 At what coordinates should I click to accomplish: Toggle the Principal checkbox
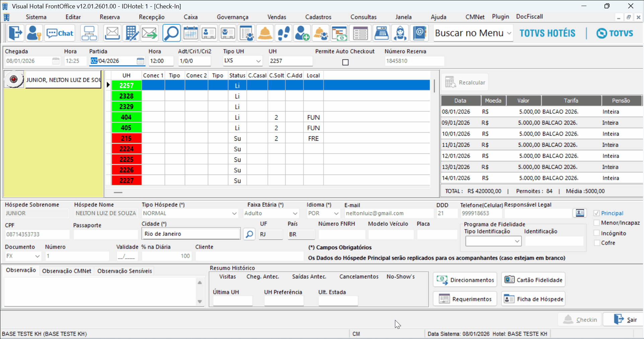[x=596, y=213]
